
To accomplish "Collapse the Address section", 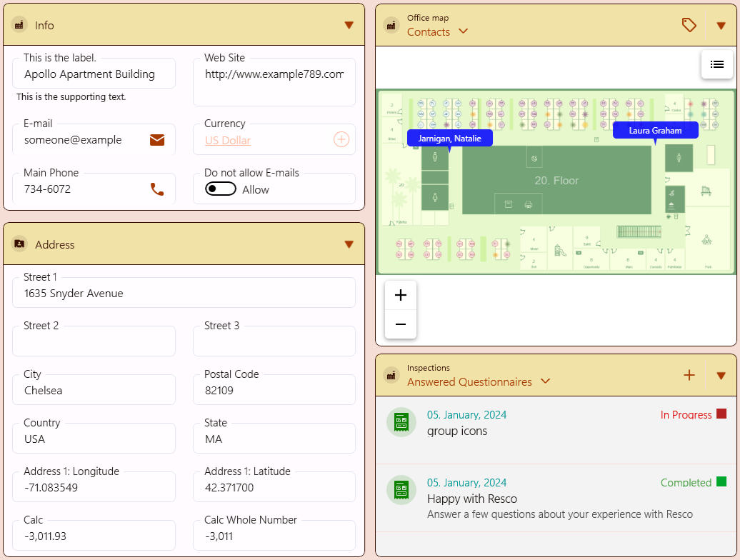I will click(349, 244).
